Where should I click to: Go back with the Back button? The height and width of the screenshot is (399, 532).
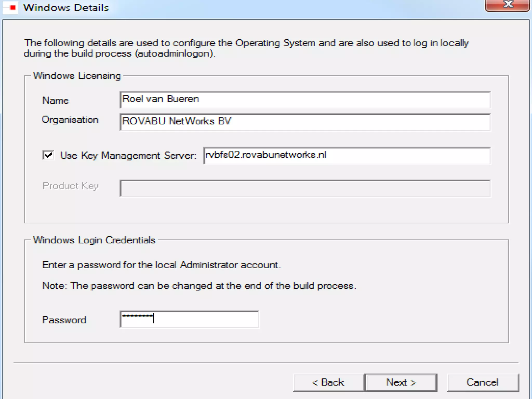pos(329,382)
